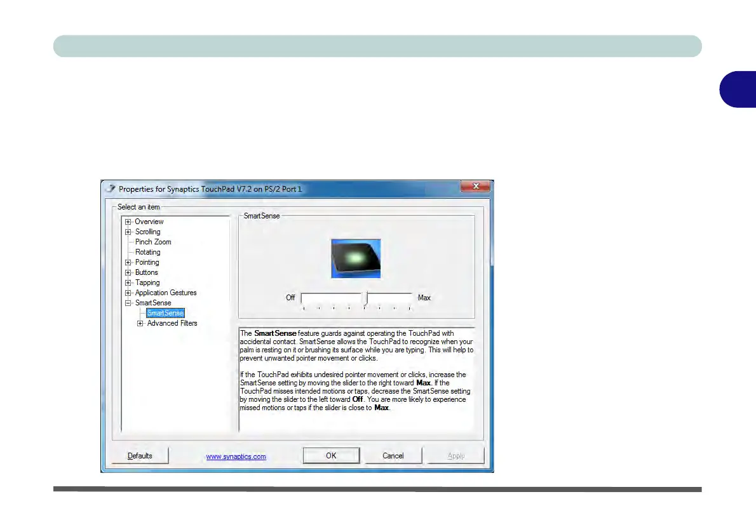Expand the Buttons tree node
The image size is (756, 532).
[x=128, y=272]
